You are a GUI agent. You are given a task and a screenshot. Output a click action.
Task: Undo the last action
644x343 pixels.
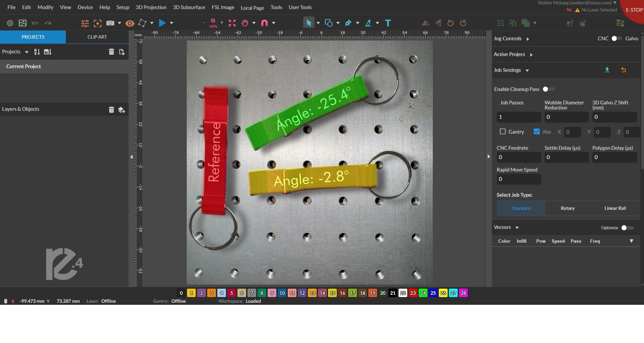[x=35, y=23]
